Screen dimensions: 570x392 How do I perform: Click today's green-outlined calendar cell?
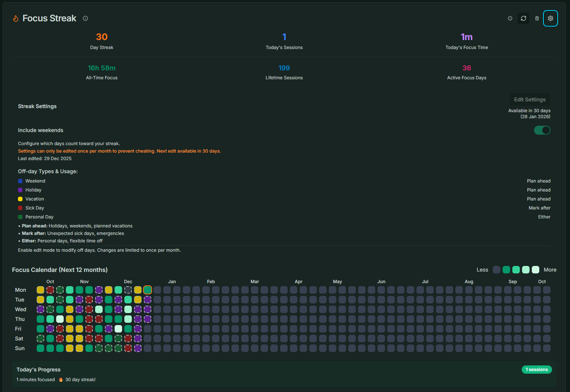click(147, 290)
